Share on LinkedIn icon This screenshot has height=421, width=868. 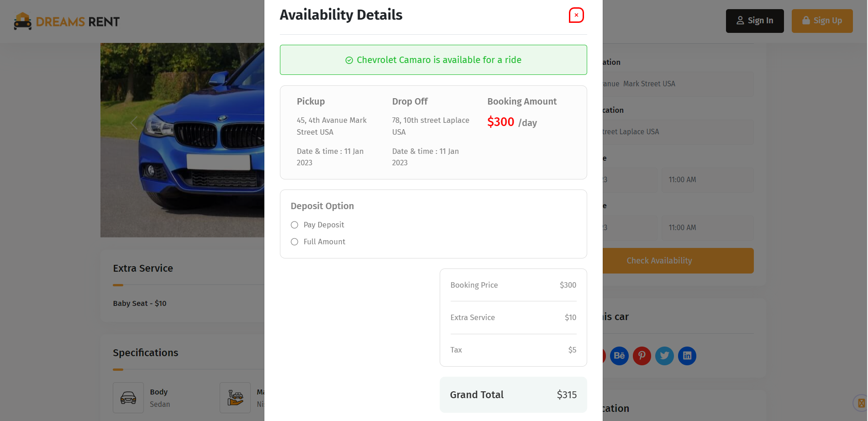[x=687, y=356]
